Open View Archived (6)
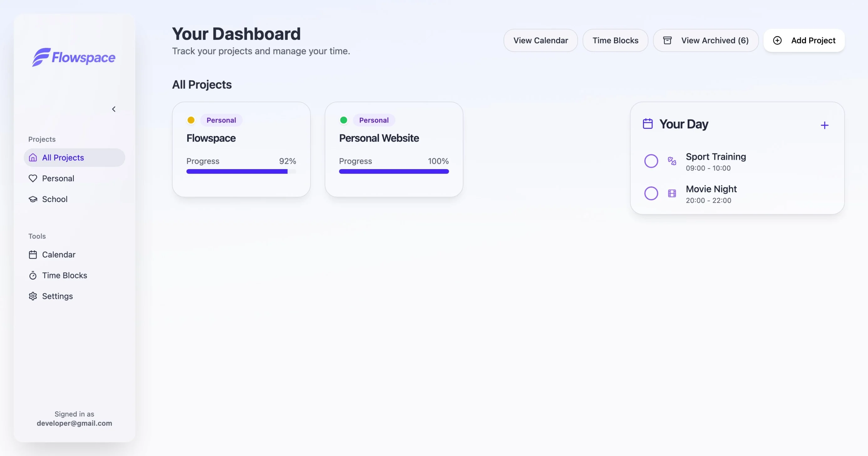868x456 pixels. click(x=706, y=40)
